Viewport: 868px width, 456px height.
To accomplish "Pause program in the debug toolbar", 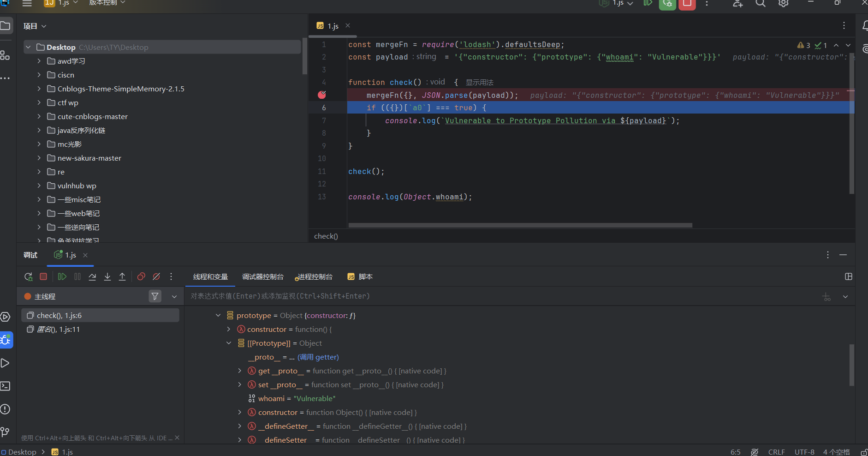I will (x=77, y=276).
